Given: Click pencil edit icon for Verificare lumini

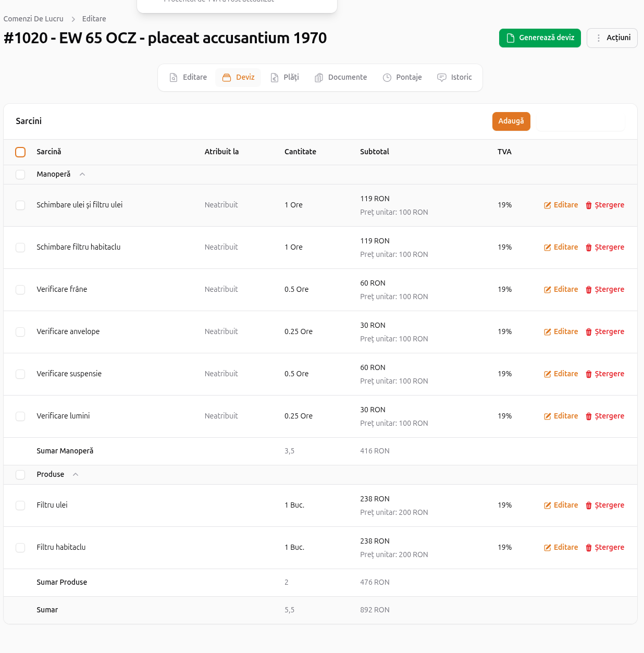Looking at the screenshot, I should click(547, 416).
